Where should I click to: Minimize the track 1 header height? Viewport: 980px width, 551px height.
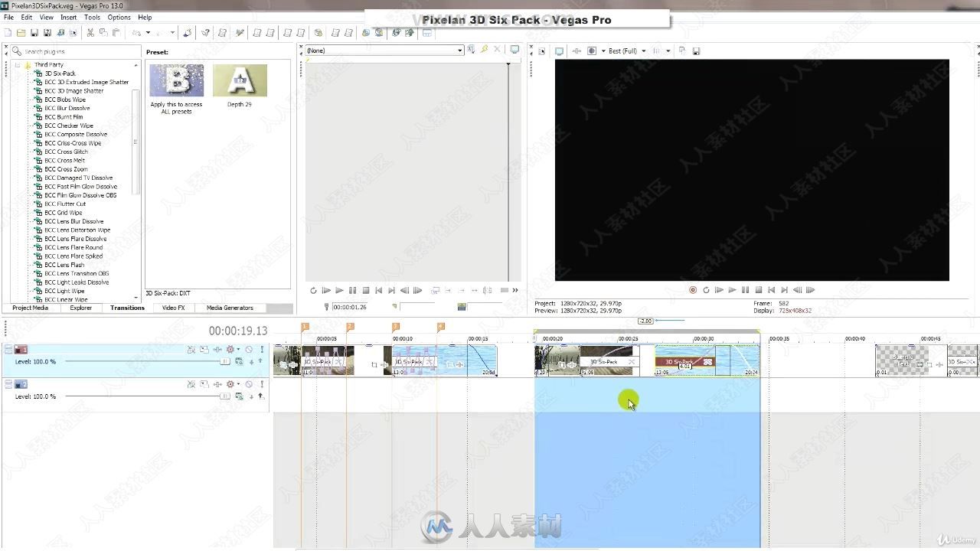click(x=8, y=347)
